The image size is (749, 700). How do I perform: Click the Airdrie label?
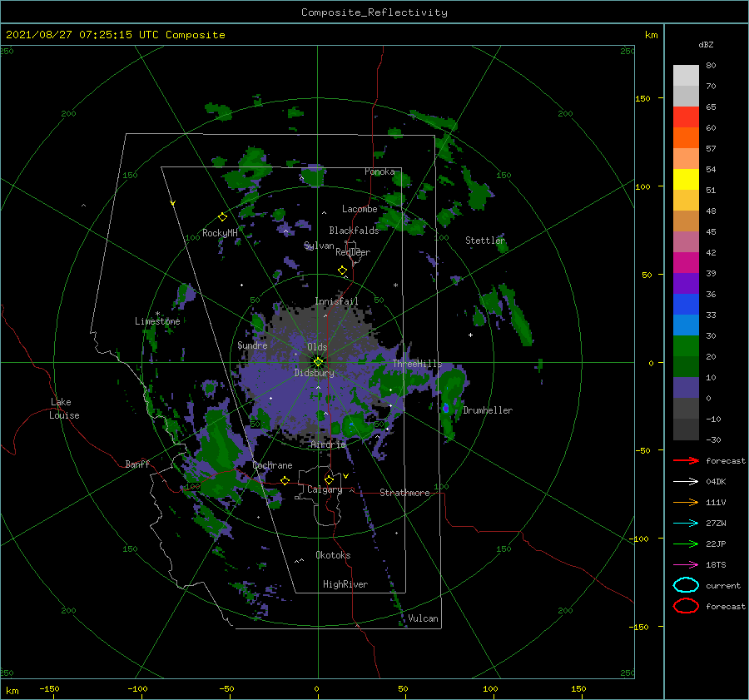tap(328, 444)
